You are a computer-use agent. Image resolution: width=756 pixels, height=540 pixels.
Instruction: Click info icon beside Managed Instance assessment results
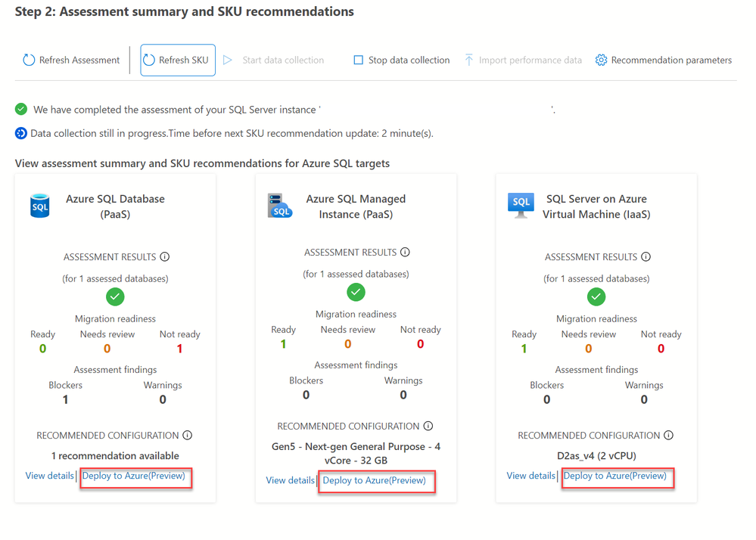405,252
